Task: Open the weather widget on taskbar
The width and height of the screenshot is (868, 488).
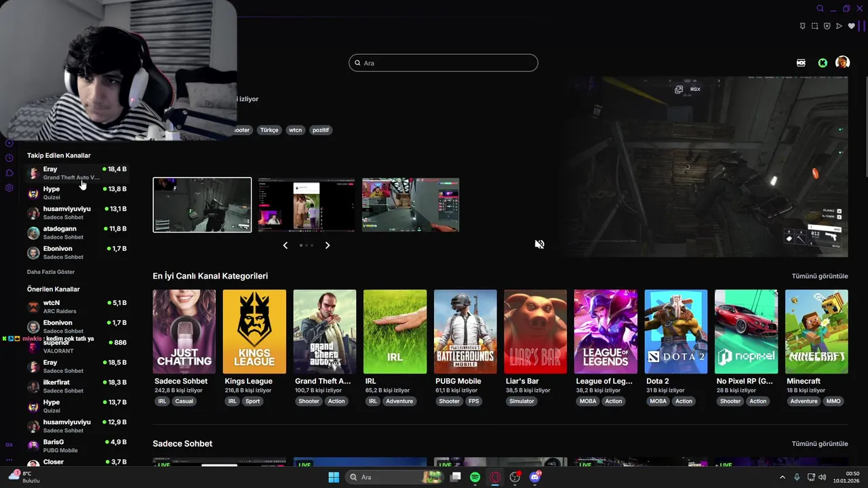Action: [24, 477]
